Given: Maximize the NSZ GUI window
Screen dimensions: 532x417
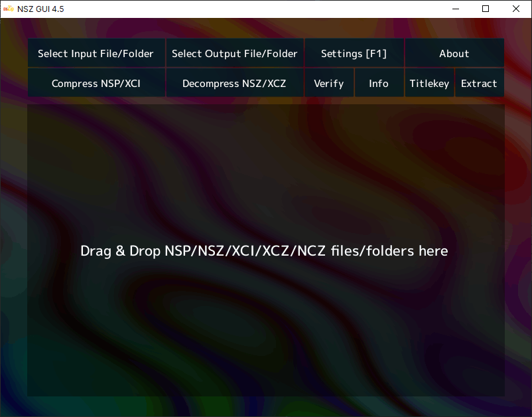Looking at the screenshot, I should [486, 9].
